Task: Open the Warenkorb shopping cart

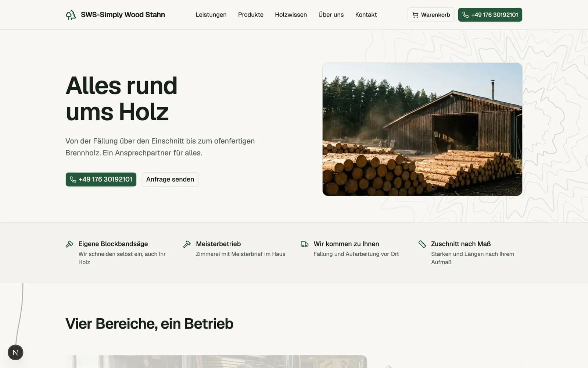Action: (431, 15)
